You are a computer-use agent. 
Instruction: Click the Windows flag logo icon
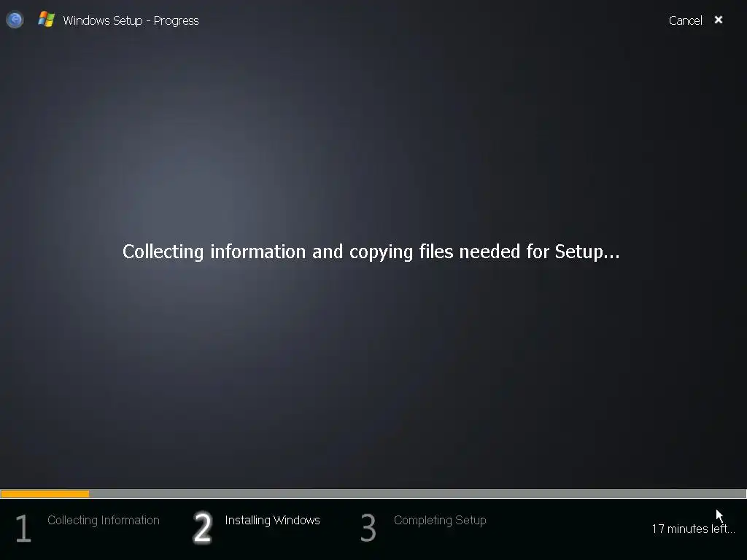tap(46, 20)
